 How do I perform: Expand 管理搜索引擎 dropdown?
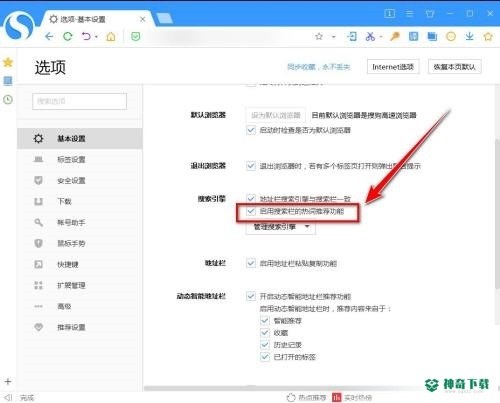(x=280, y=227)
